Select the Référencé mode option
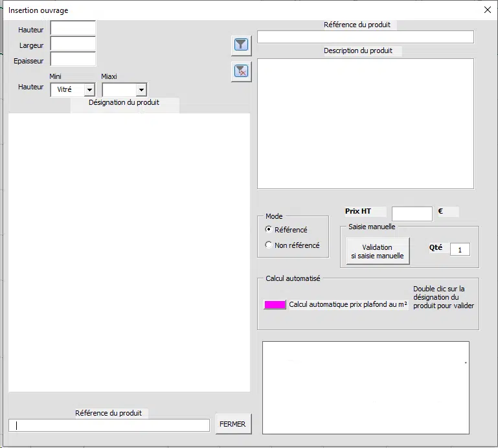The width and height of the screenshot is (498, 448). pos(269,230)
